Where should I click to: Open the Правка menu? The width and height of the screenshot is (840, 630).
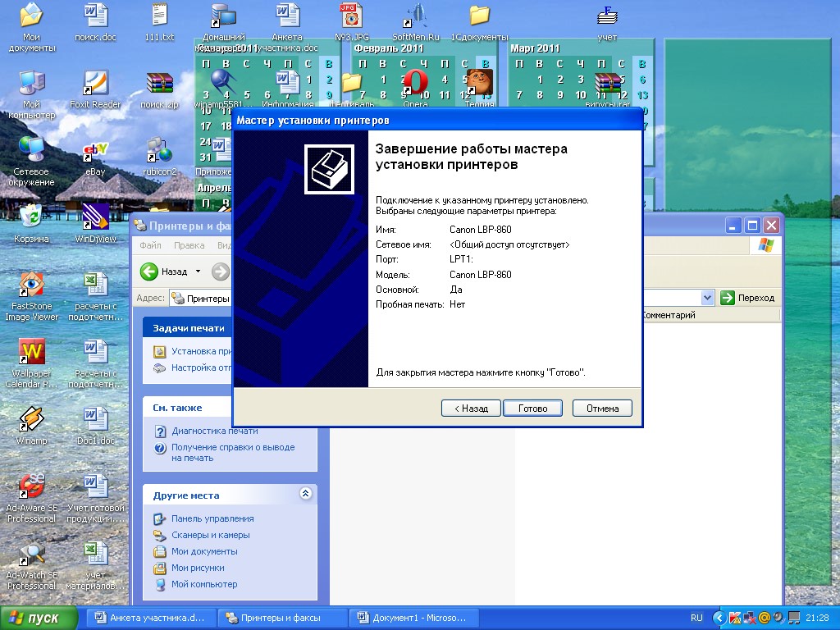click(x=189, y=245)
